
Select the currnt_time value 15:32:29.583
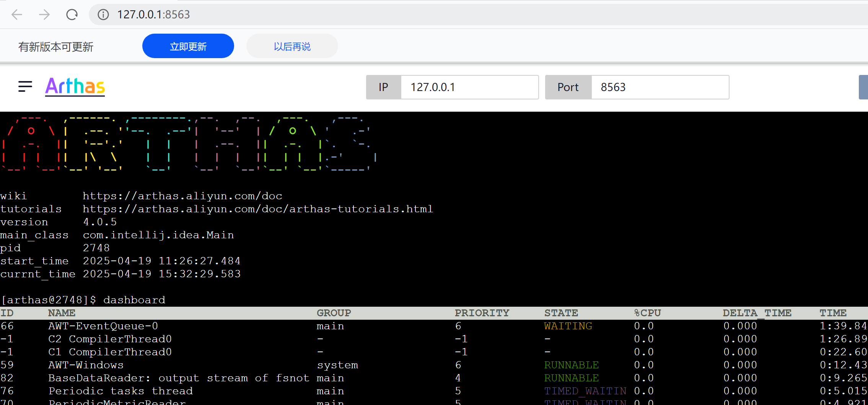coord(200,274)
